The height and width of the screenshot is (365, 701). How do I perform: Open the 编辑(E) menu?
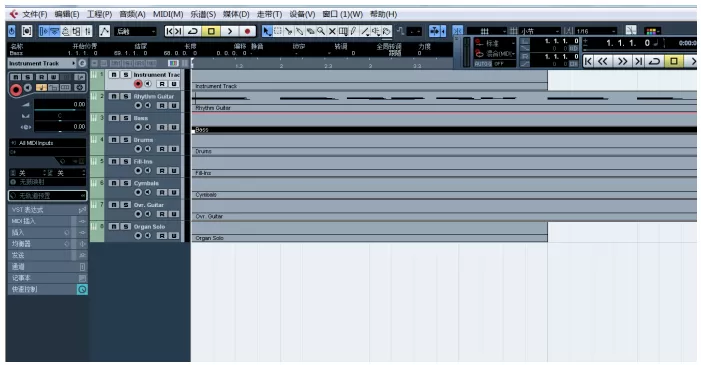click(67, 14)
